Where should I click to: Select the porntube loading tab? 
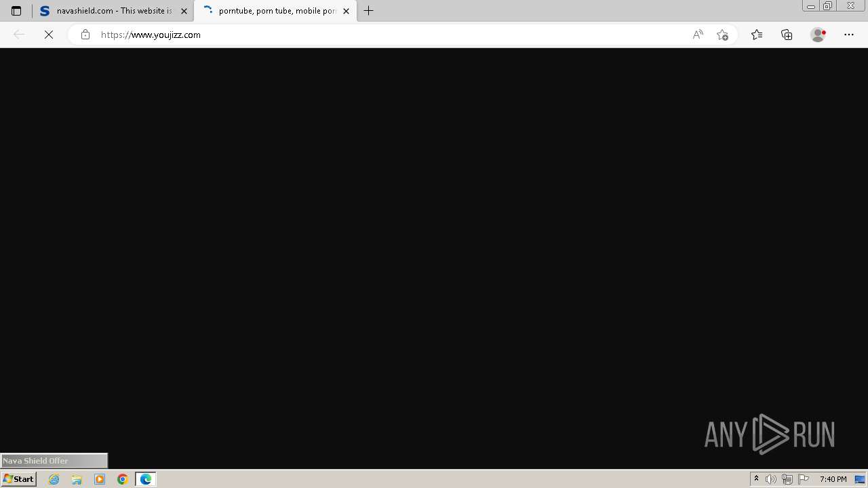[275, 11]
